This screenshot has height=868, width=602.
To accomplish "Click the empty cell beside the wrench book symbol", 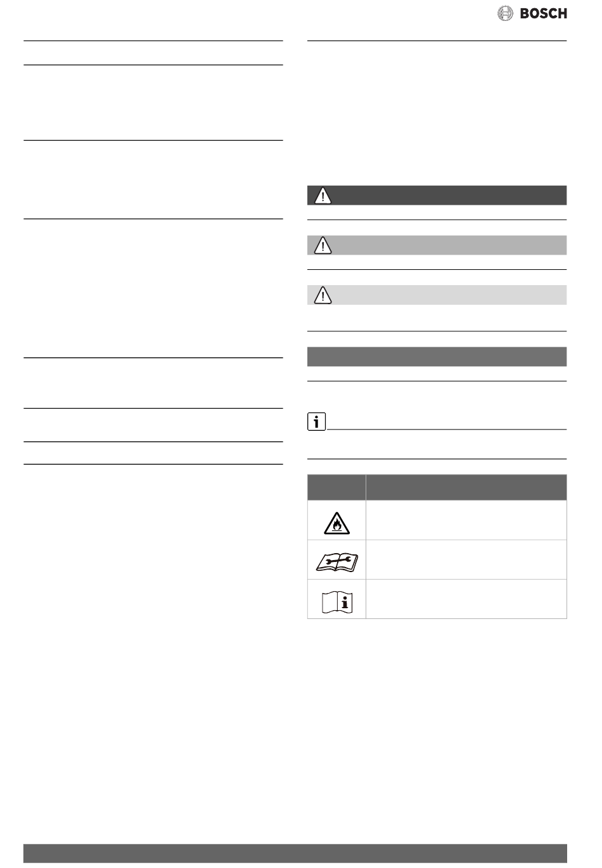I will click(x=466, y=560).
